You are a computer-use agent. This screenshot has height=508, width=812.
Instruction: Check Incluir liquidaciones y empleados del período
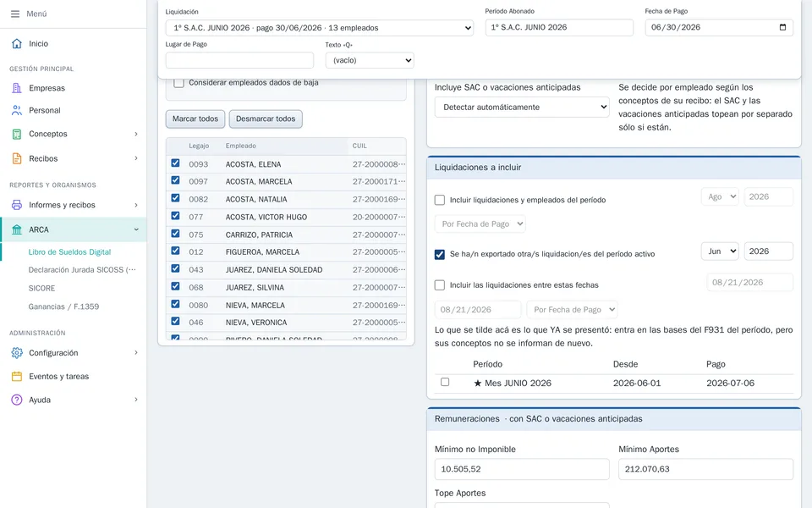440,200
